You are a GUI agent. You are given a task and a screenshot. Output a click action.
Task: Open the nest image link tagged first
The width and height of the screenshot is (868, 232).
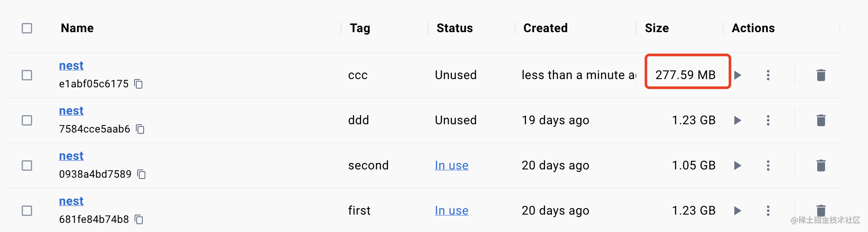pyautogui.click(x=71, y=201)
